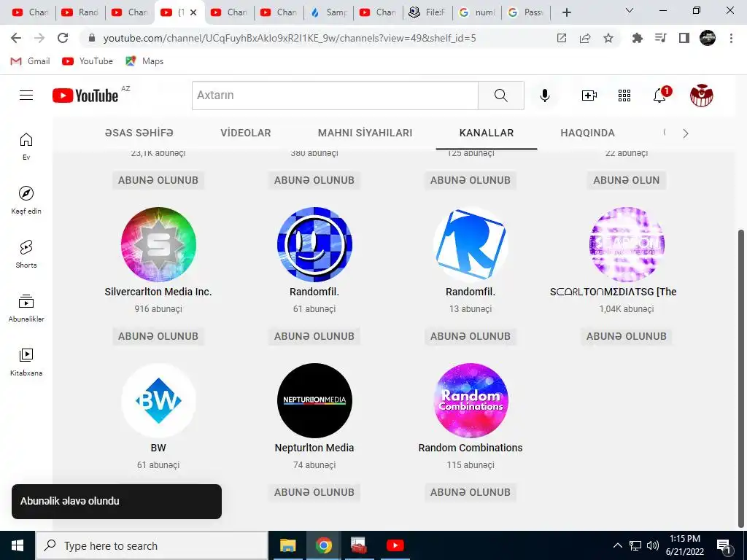Switch to HAQQINDA tab
This screenshot has height=560, width=747.
(587, 133)
